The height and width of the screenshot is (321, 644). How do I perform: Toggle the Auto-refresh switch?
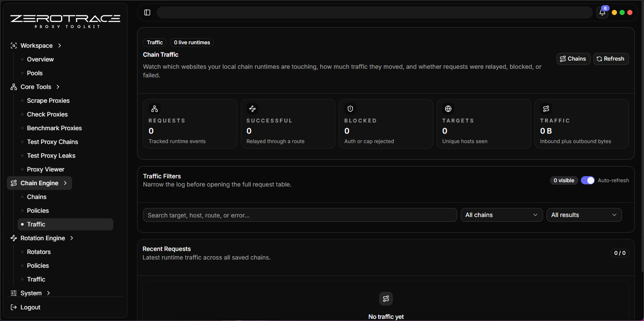coord(588,180)
